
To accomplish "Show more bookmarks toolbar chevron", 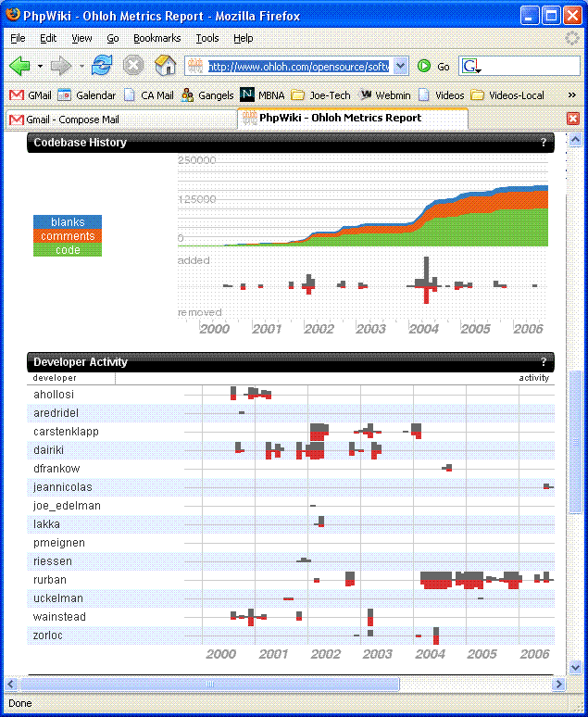I will click(x=571, y=94).
